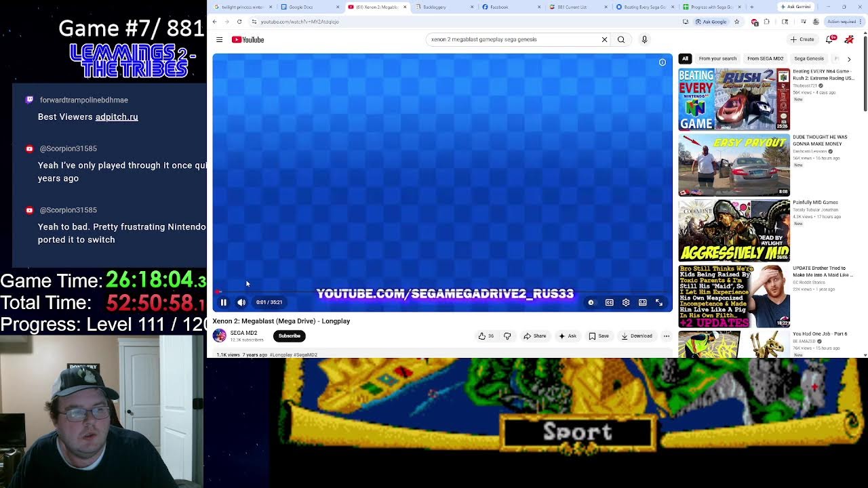This screenshot has height=488, width=868.
Task: Switch to theater mode
Action: click(642, 302)
